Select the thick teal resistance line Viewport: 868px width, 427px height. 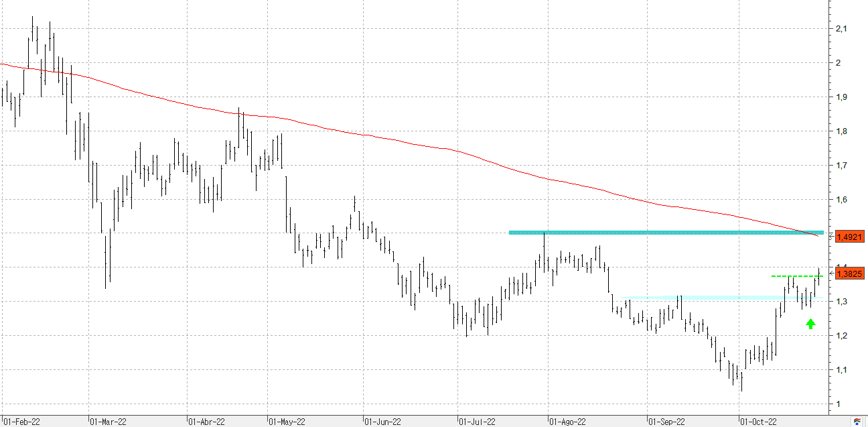[666, 233]
